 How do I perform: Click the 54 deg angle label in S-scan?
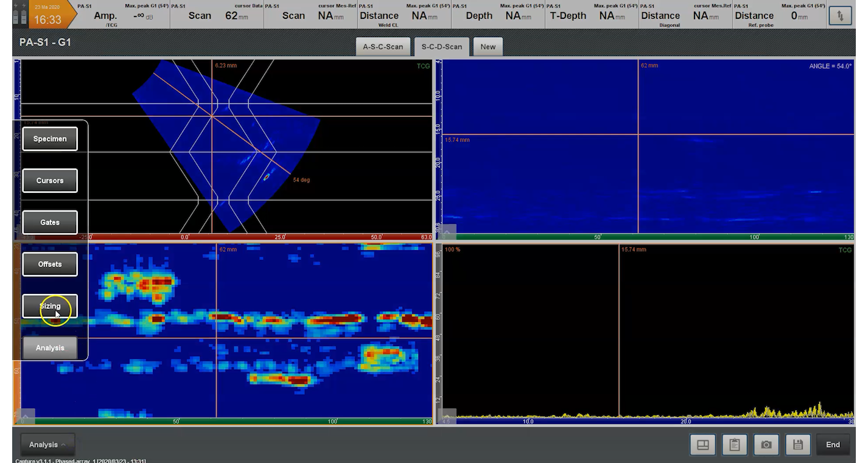[x=301, y=180]
